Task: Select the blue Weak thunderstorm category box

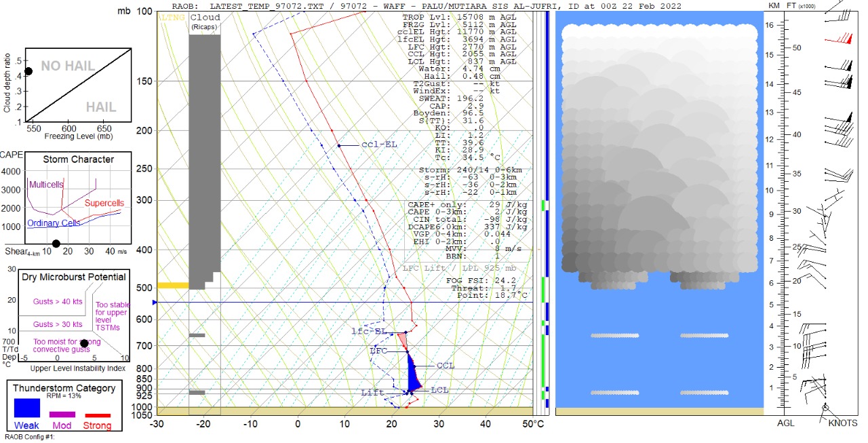Action: [x=27, y=408]
